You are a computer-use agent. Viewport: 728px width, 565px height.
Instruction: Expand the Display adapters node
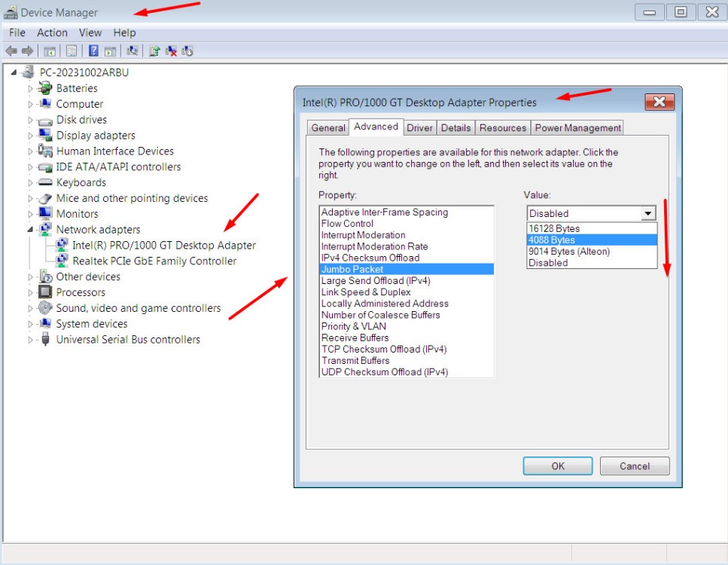pyautogui.click(x=30, y=136)
